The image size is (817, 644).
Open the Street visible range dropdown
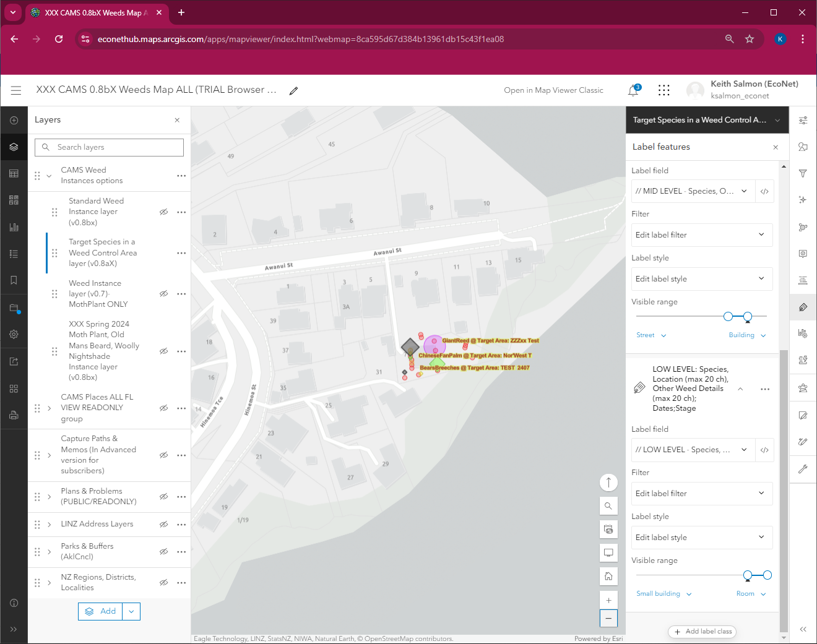651,335
